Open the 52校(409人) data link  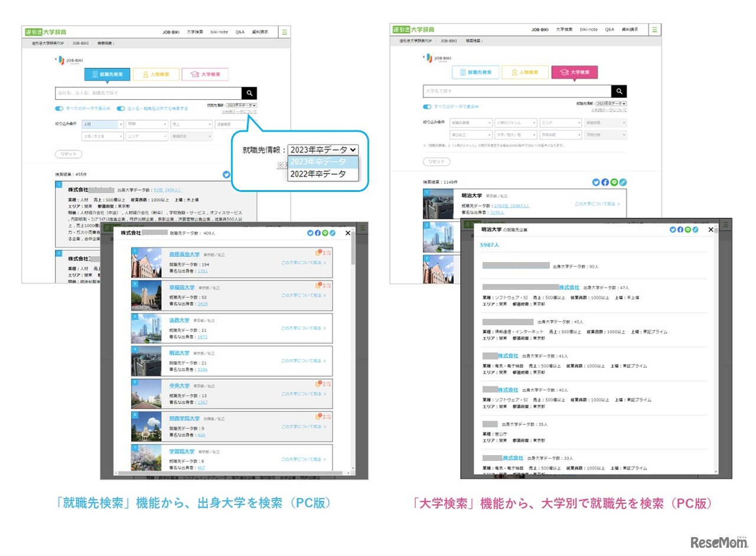[x=169, y=190]
